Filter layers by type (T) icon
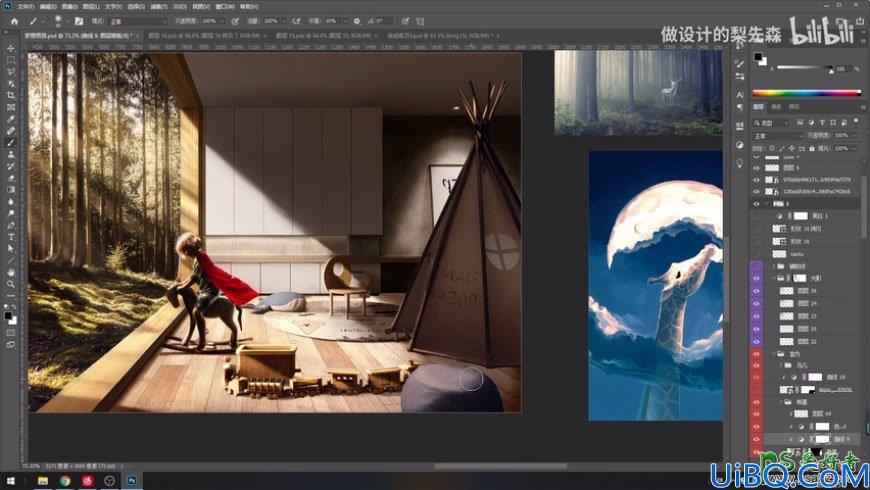This screenshot has height=490, width=870. tap(822, 122)
